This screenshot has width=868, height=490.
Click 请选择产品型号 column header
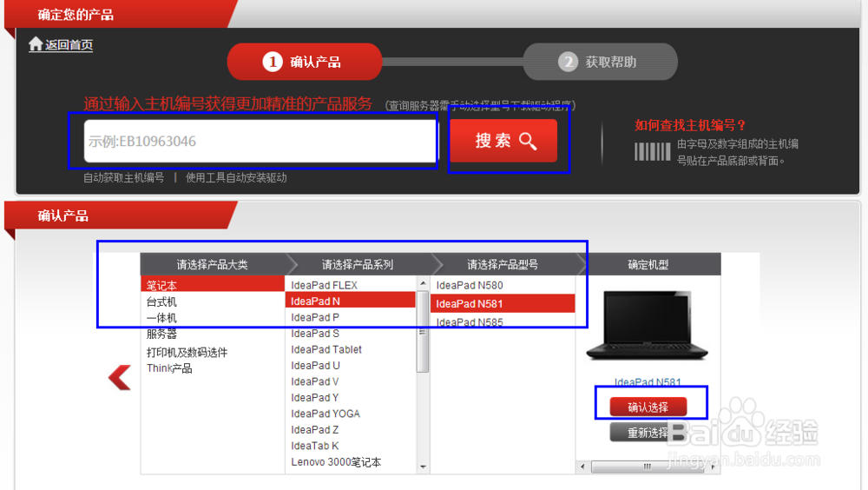(x=503, y=264)
